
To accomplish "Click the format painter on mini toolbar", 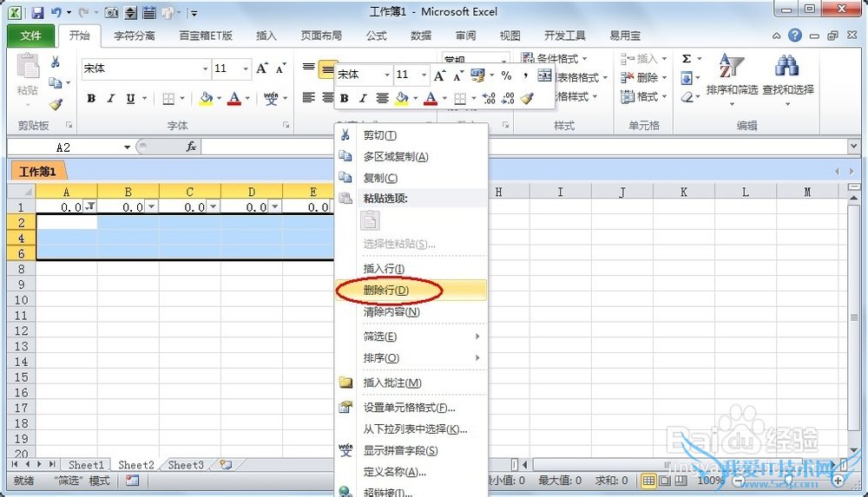I will (527, 99).
